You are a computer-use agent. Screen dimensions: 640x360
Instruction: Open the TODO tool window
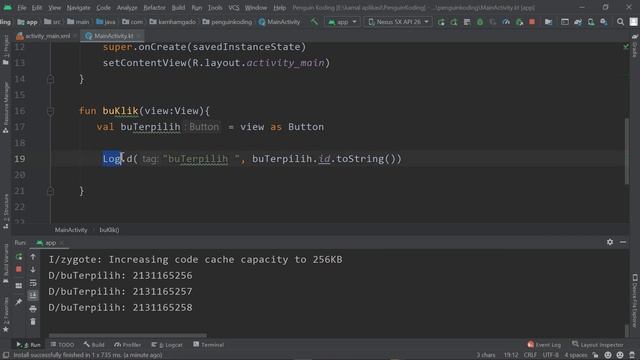point(62,345)
